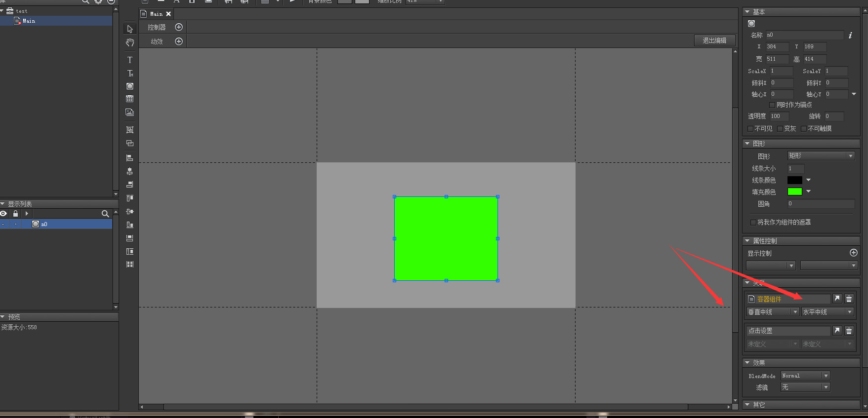Tick 将我作为组件的遮罩 checkbox

[x=753, y=223]
